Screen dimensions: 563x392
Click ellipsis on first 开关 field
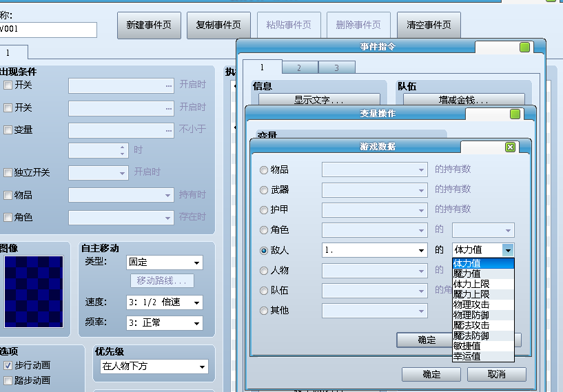pyautogui.click(x=169, y=86)
